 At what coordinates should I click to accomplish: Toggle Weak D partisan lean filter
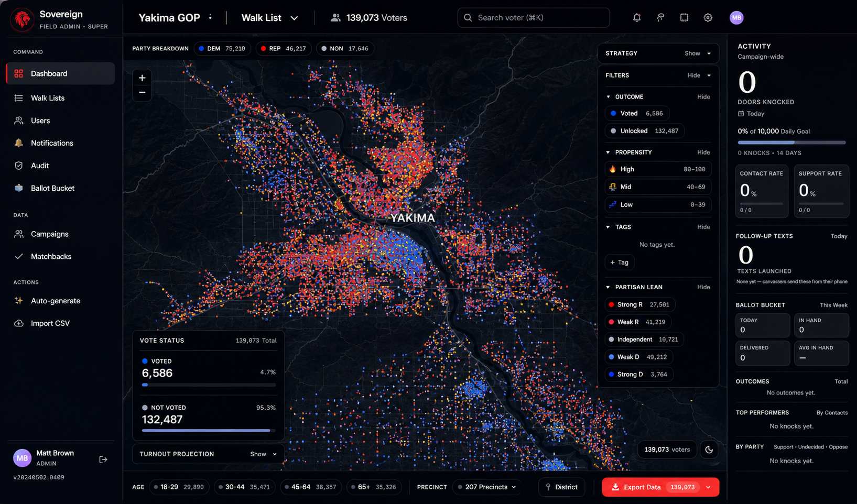coord(639,357)
